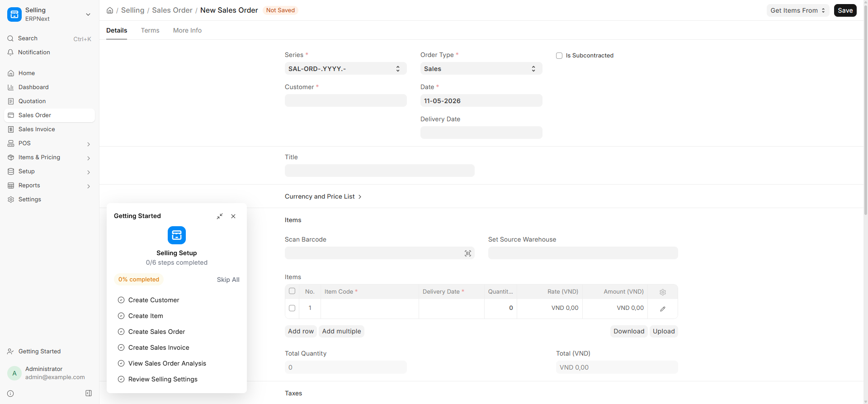The image size is (868, 404).
Task: Click the Set Source Warehouse field
Action: tap(583, 253)
